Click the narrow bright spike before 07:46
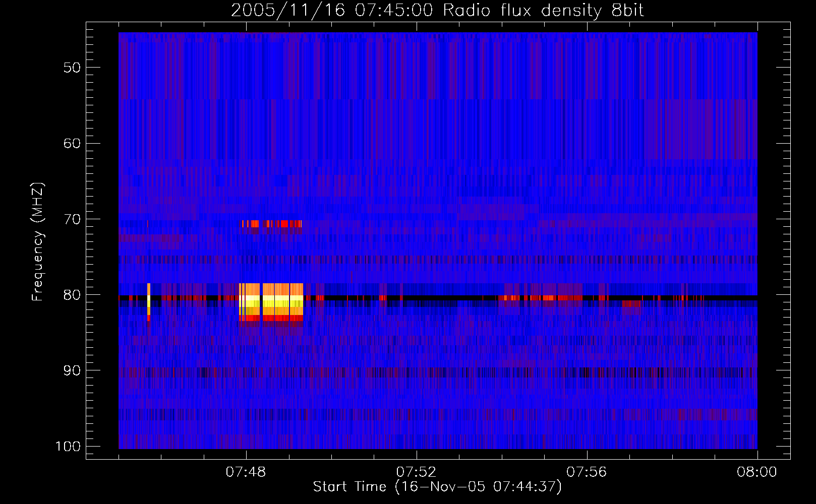This screenshot has height=504, width=816. [x=149, y=302]
